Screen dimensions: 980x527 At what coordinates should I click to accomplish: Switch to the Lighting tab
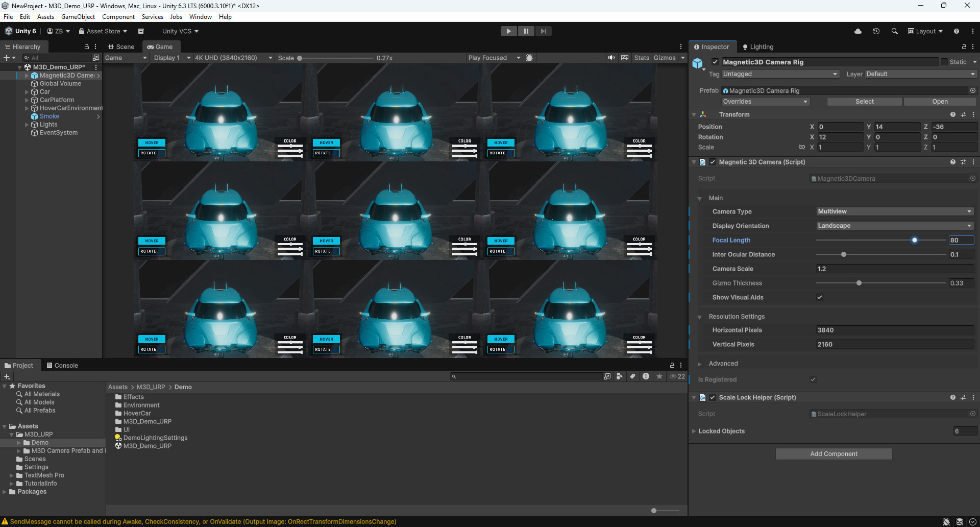[x=761, y=46]
